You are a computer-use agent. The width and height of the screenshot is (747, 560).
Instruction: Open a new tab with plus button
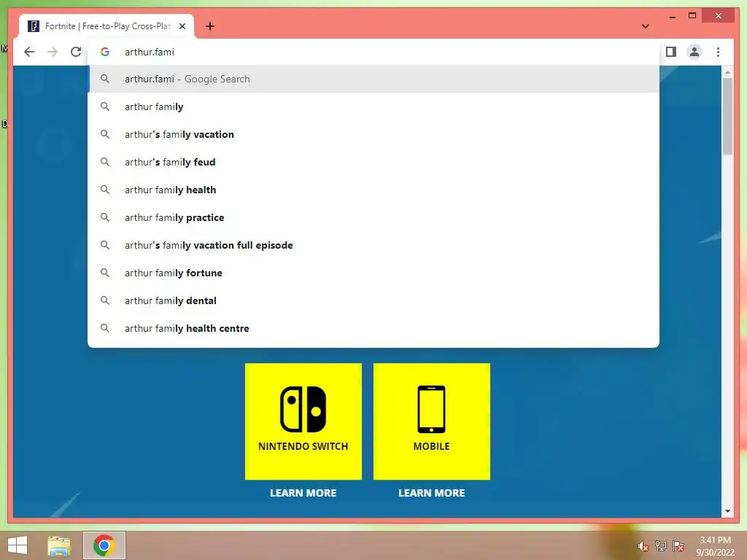tap(210, 26)
